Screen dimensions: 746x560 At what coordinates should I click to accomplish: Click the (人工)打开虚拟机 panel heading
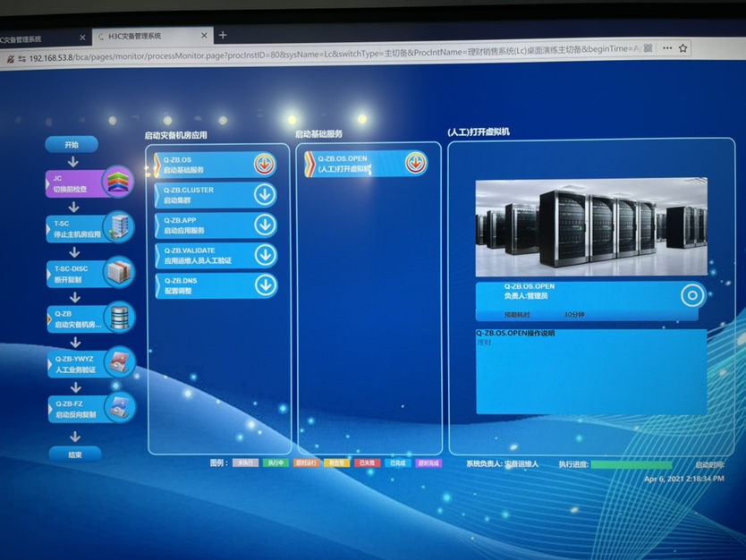[479, 132]
